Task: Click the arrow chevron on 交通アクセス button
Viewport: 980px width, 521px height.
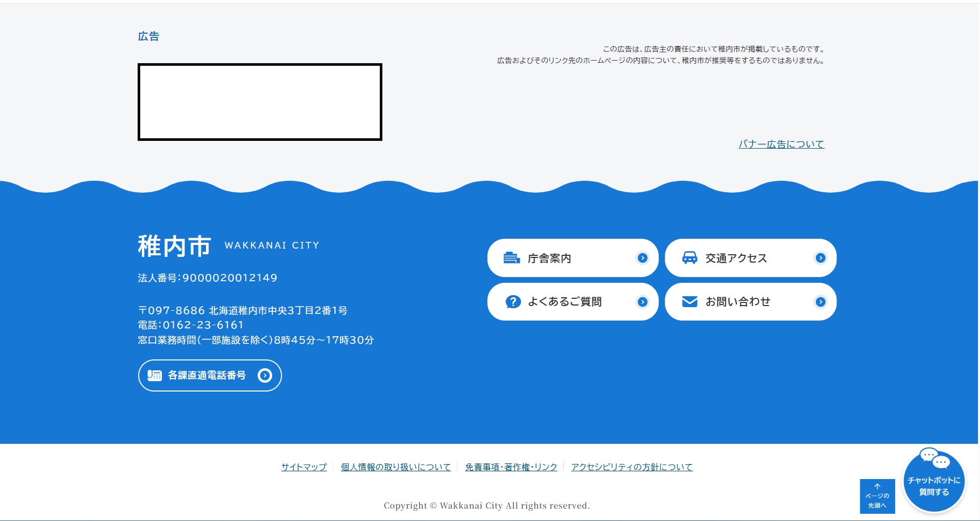Action: click(x=820, y=258)
